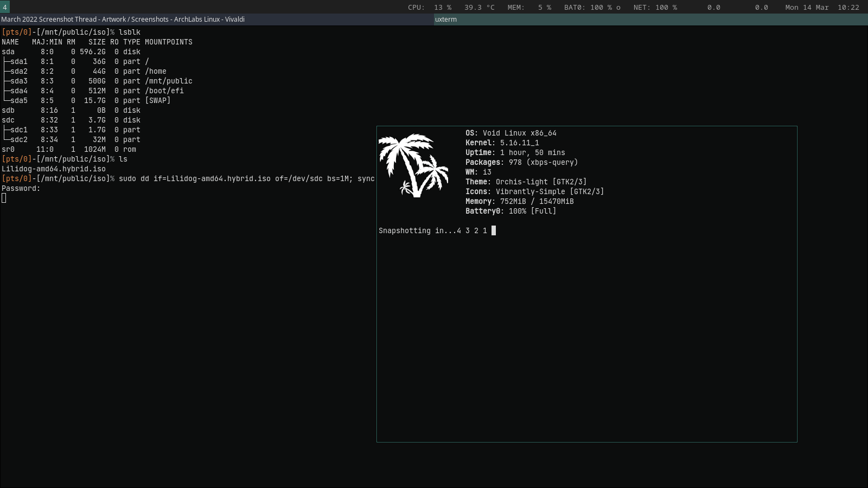Click the Mon 14 Mar date
Screen dimensions: 868x488
[x=807, y=8]
